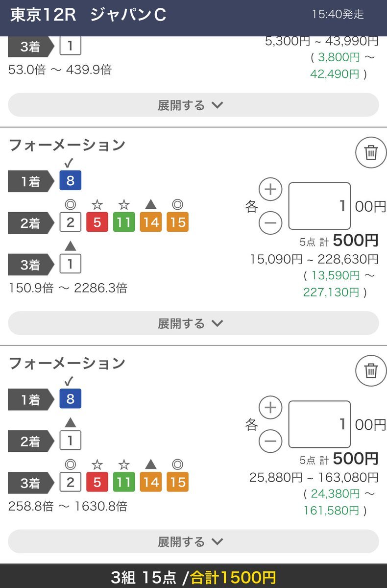Expand the top bet details with 展開する
Viewport: 387px width, 588px height.
click(193, 105)
